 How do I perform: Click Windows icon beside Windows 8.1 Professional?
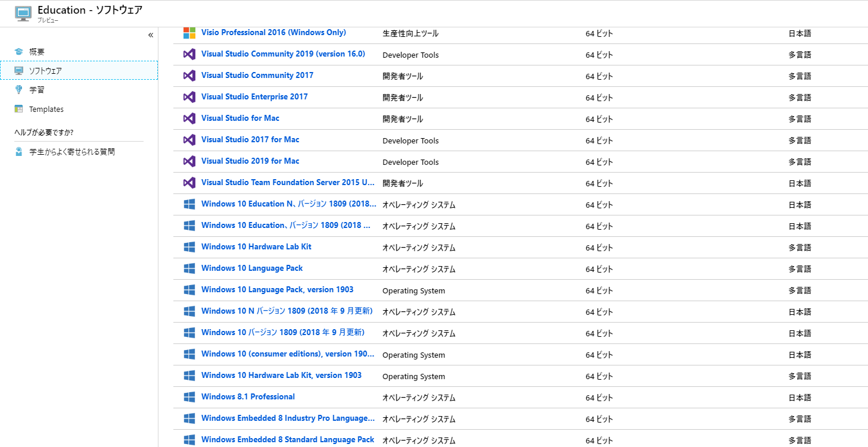coord(189,397)
